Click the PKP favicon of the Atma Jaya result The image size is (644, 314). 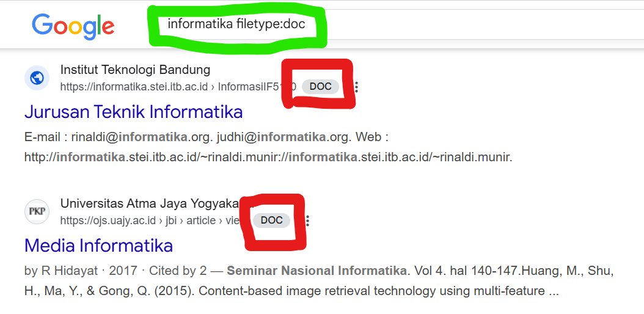tap(37, 212)
